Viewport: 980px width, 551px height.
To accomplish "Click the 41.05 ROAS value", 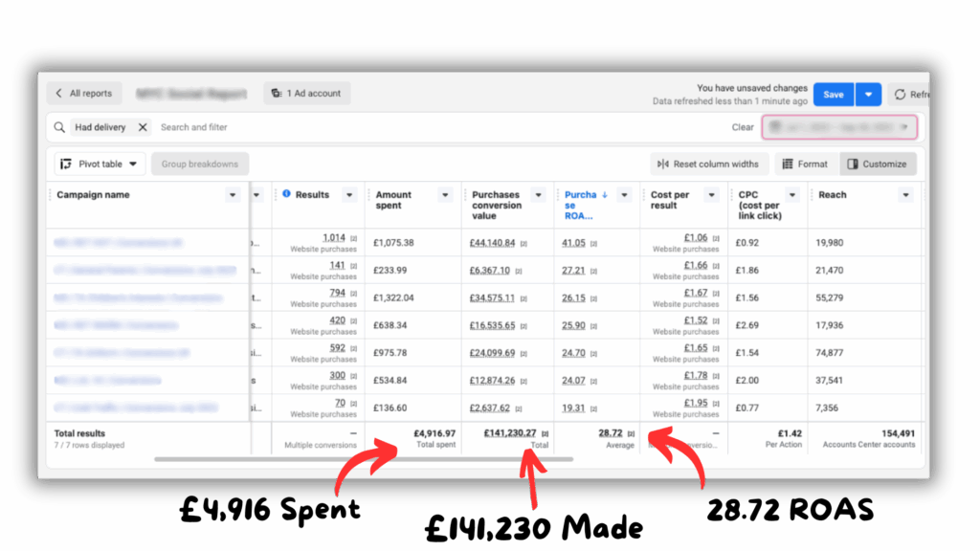I will pyautogui.click(x=573, y=242).
